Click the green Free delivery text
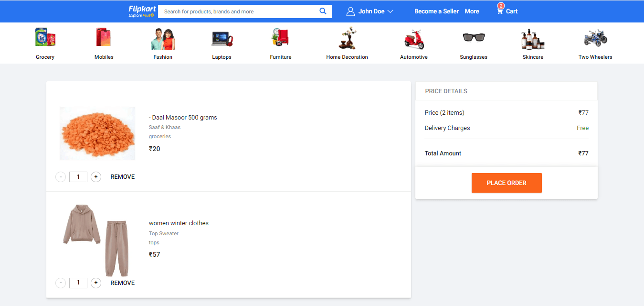The image size is (644, 306). 582,128
